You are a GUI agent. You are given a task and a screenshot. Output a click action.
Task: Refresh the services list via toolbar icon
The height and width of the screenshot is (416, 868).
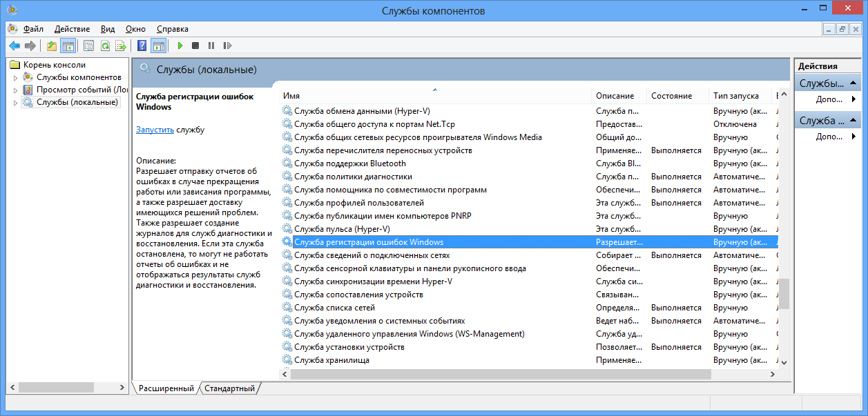click(105, 46)
